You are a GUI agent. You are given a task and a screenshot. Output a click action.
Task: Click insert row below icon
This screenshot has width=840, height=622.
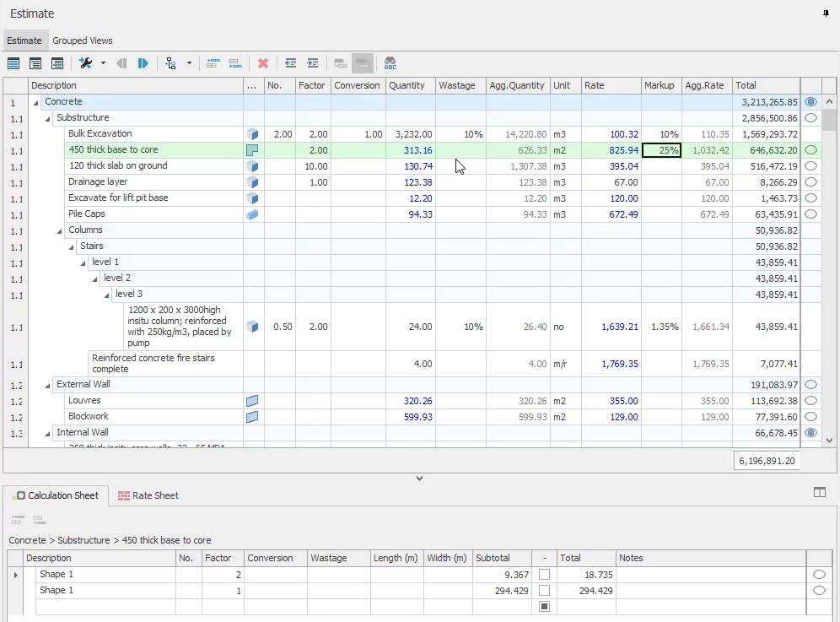(235, 63)
